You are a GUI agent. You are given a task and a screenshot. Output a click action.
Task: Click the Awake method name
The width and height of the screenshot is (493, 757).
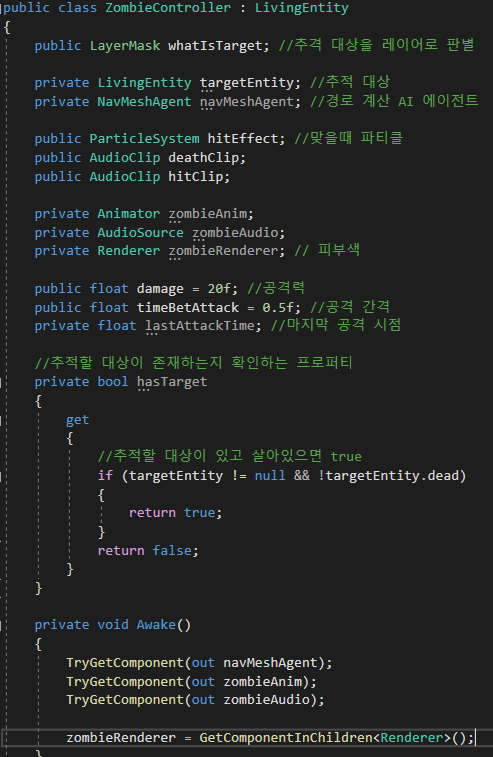156,625
